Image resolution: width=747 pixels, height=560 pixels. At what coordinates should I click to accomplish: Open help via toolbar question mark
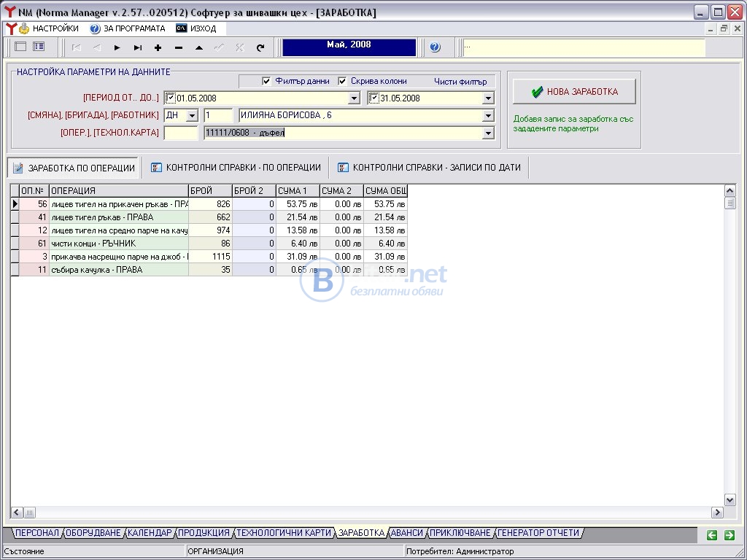tap(435, 47)
